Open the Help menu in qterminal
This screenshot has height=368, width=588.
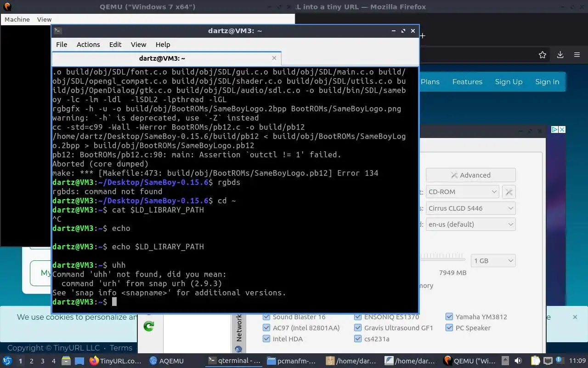click(x=163, y=45)
